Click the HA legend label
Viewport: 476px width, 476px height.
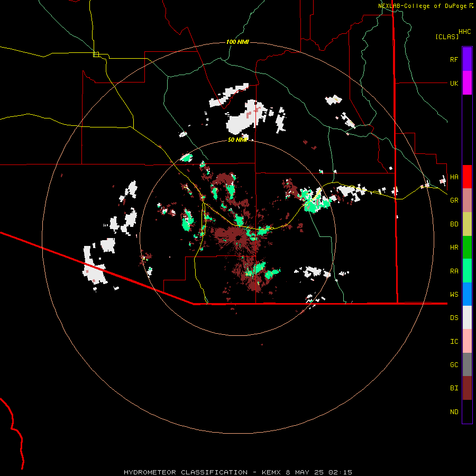click(454, 177)
